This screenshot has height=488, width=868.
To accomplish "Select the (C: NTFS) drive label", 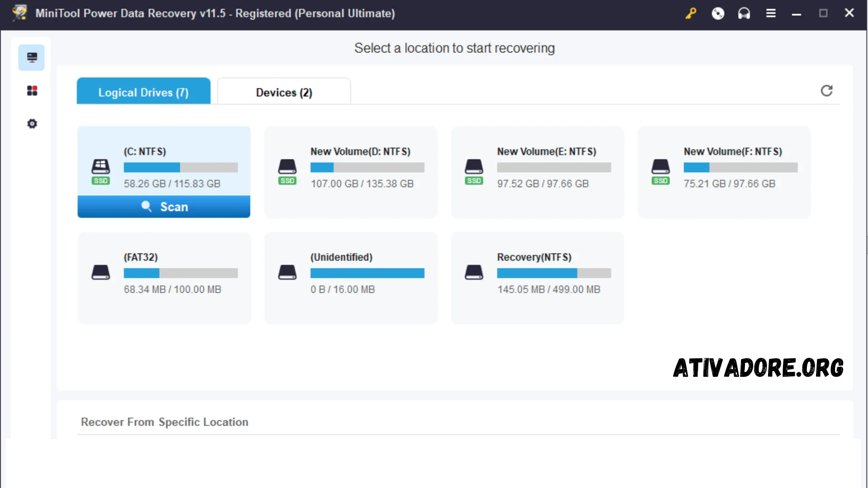I will [145, 152].
